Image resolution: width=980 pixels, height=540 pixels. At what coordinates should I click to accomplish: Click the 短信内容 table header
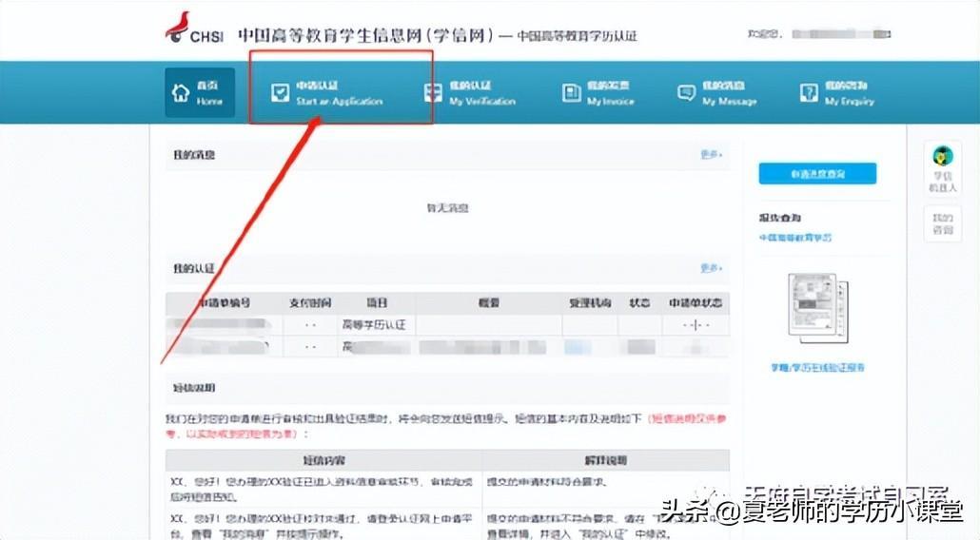(x=323, y=461)
